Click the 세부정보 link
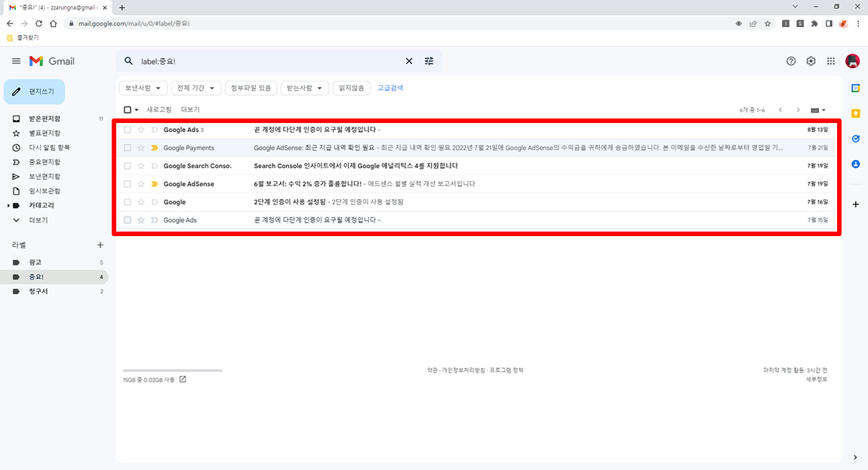The height and width of the screenshot is (470, 868). coord(817,379)
